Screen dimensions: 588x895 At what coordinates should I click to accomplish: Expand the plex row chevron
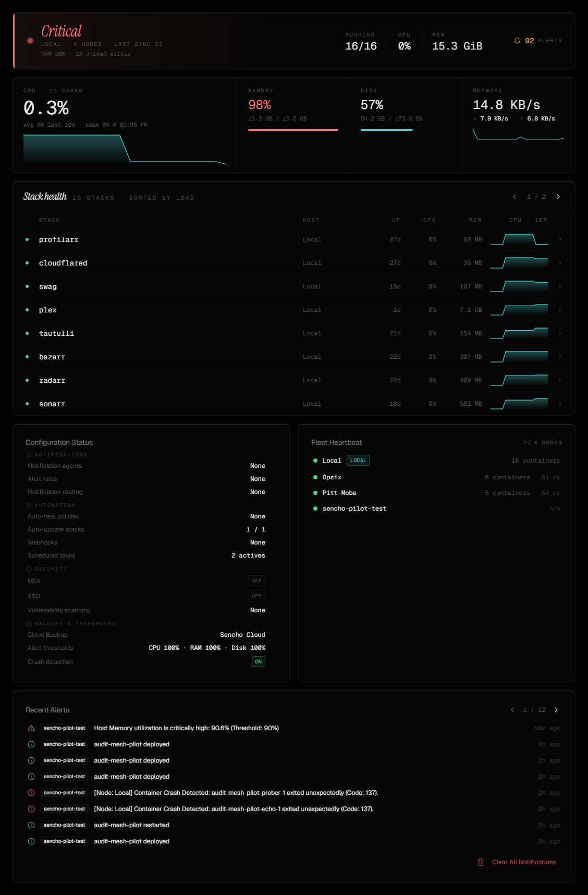[x=560, y=310]
